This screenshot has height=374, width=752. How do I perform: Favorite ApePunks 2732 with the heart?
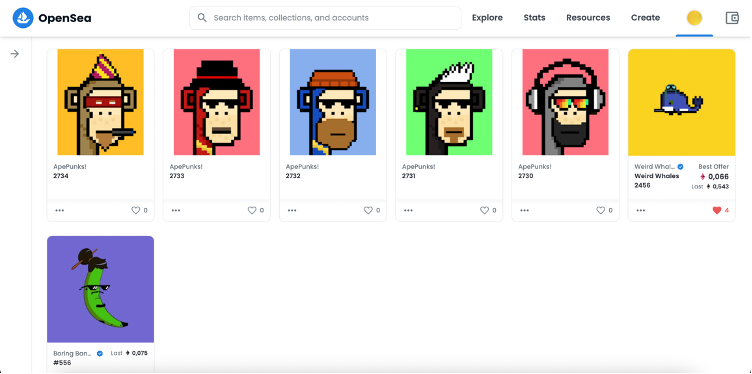click(368, 210)
